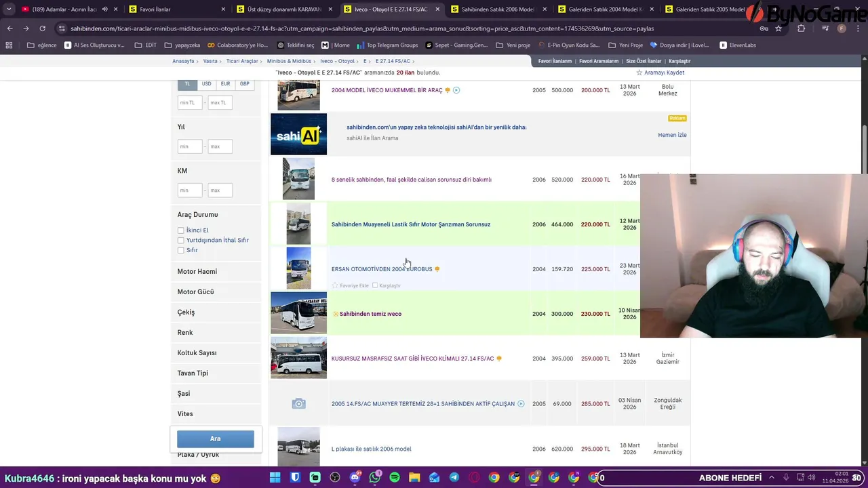868x488 pixels.
Task: Click the max TL price field
Action: click(220, 103)
